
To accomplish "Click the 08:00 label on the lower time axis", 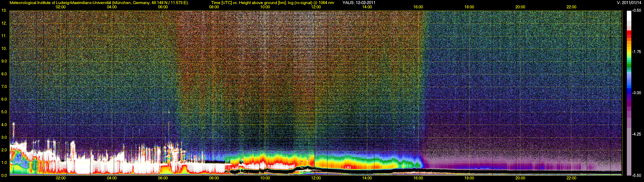I will 214,178.
